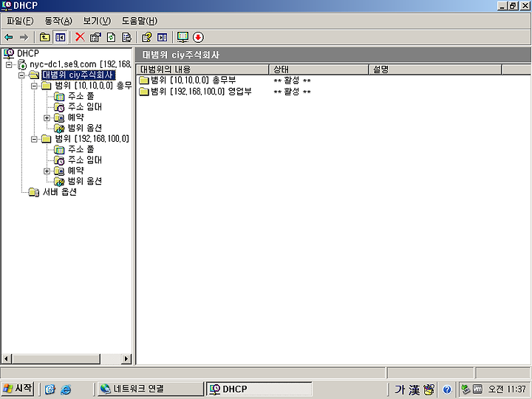Collapse the nyc-dc1.se9.com server node

pos(9,64)
